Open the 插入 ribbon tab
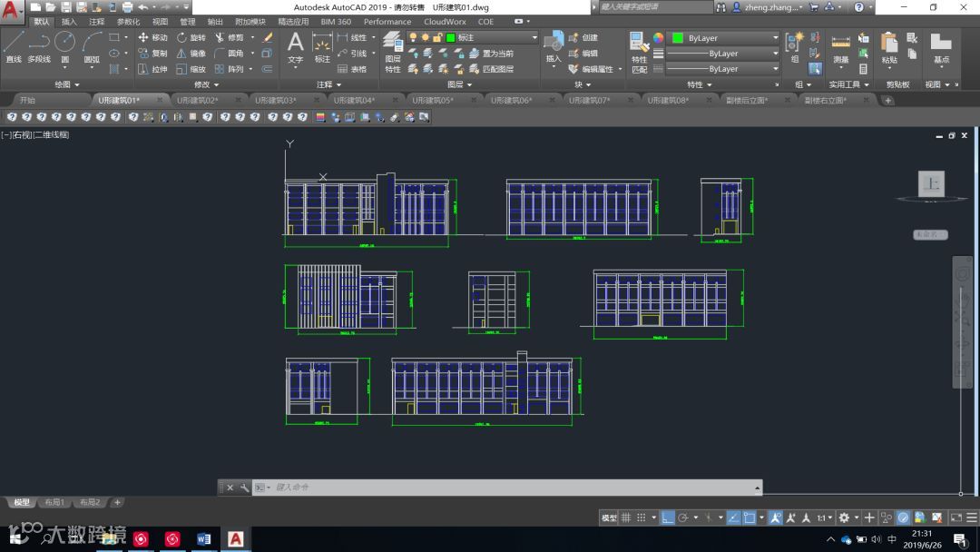This screenshot has width=980, height=552. point(69,21)
